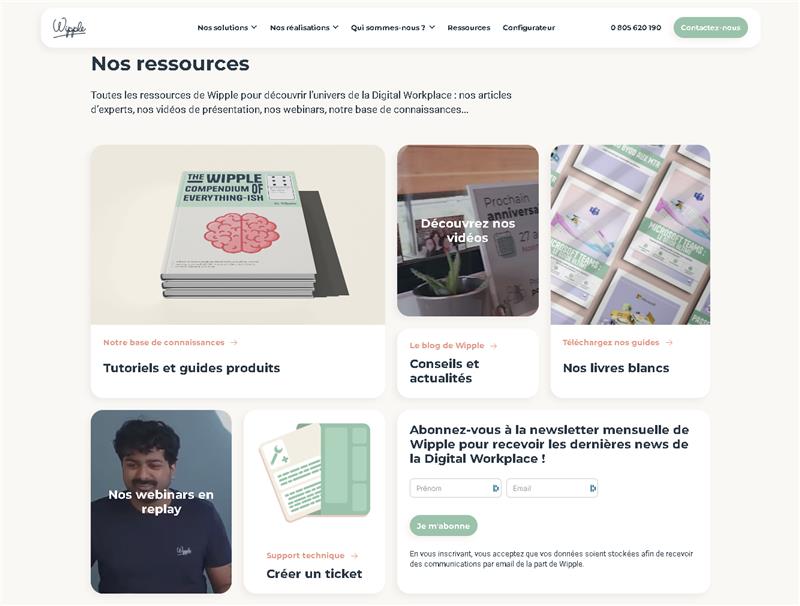
Task: Open the Ressources menu item
Action: point(468,28)
